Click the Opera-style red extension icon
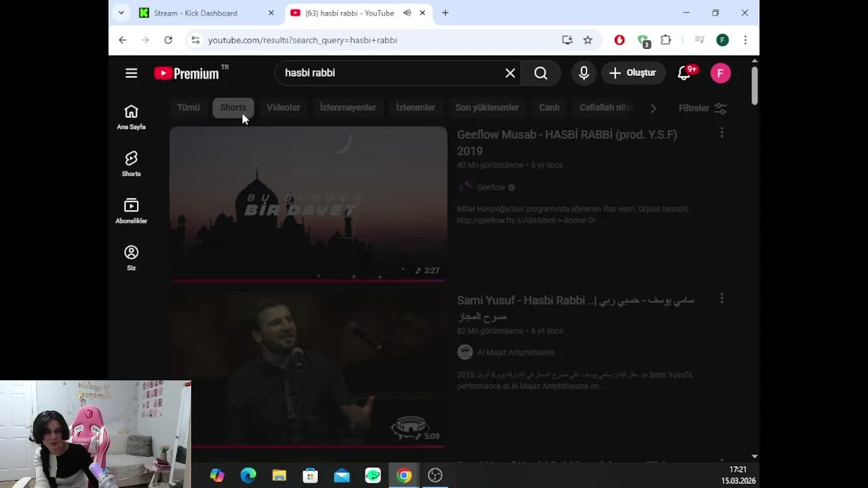This screenshot has width=868, height=488. point(619,40)
